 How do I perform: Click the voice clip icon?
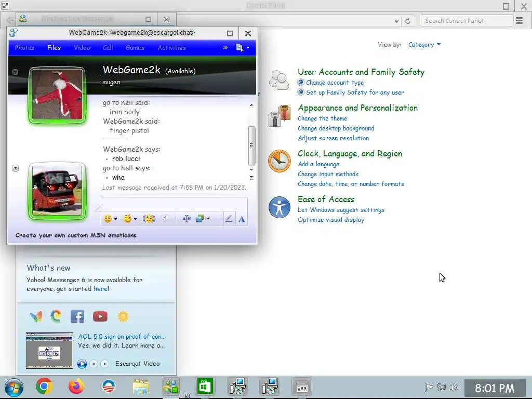click(165, 219)
